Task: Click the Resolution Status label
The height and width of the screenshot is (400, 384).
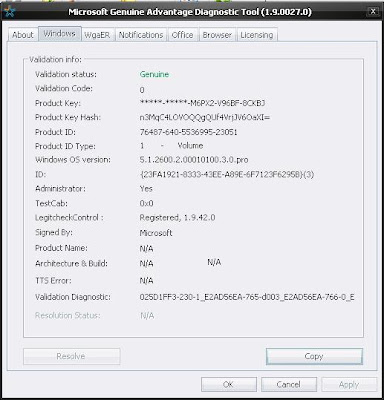Action: pyautogui.click(x=68, y=315)
